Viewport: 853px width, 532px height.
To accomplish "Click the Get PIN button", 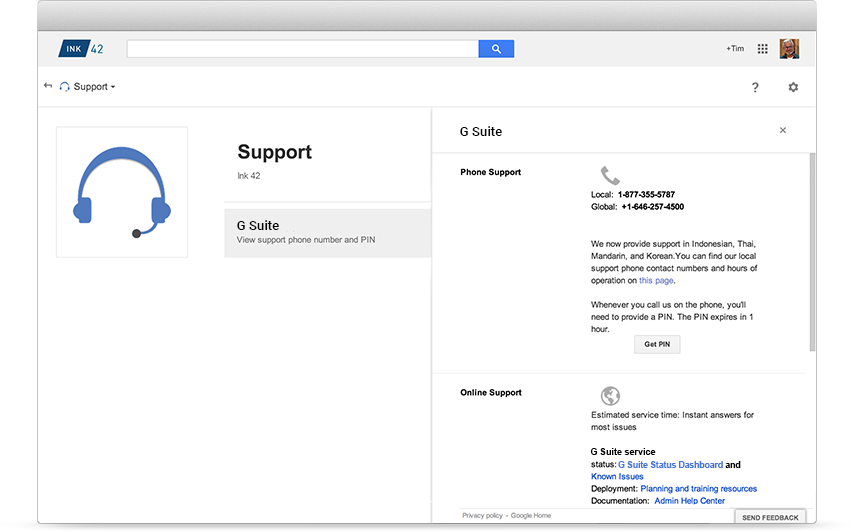I will (657, 344).
